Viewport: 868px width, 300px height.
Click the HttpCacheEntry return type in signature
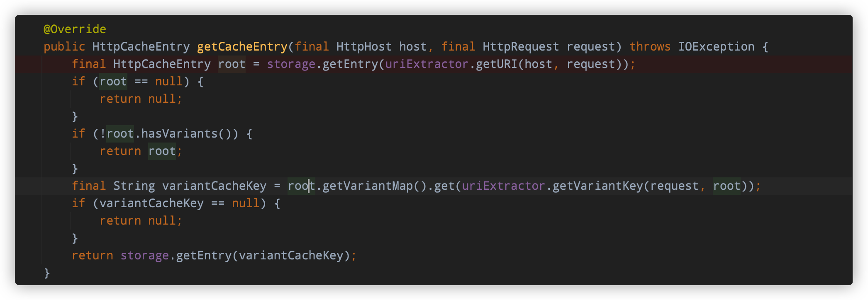tap(141, 46)
